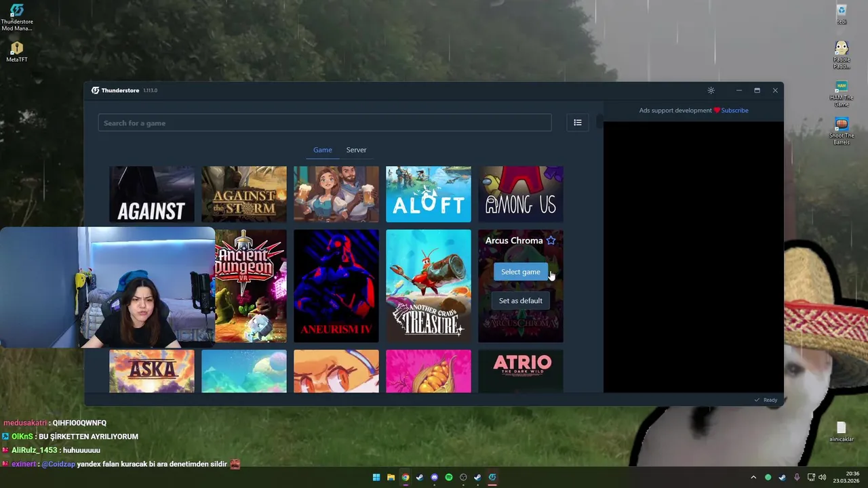Switch to the Game tab

(x=322, y=150)
